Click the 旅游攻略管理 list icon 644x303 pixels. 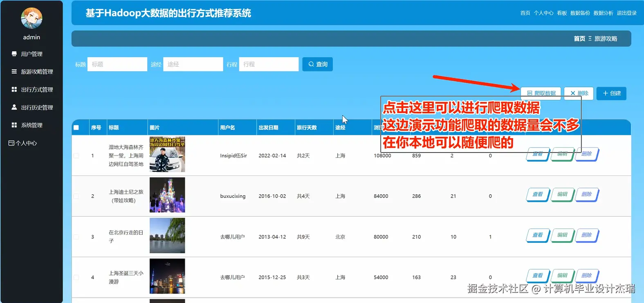pos(14,72)
